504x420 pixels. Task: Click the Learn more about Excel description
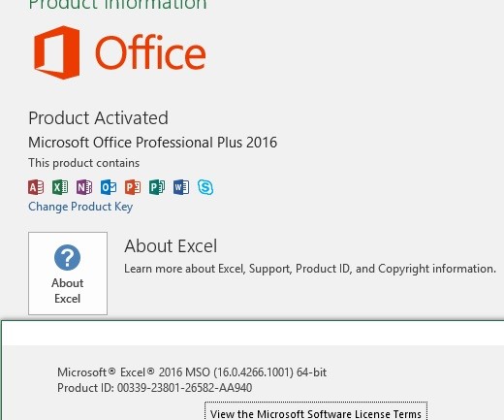point(310,269)
